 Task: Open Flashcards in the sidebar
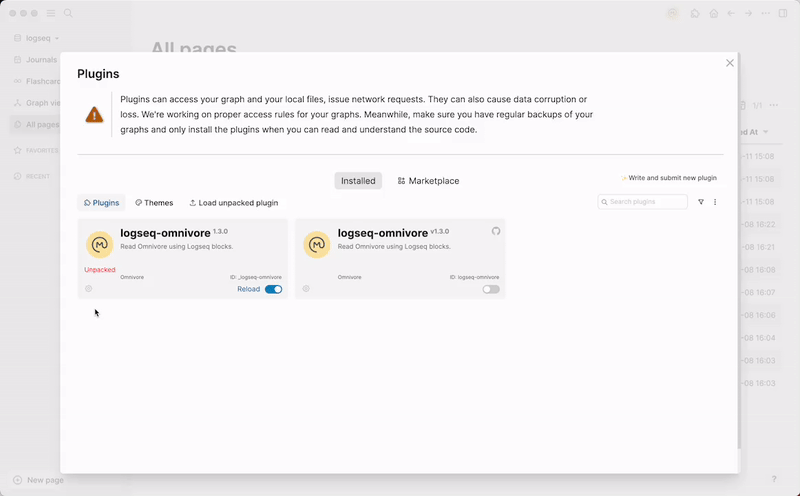[x=36, y=81]
